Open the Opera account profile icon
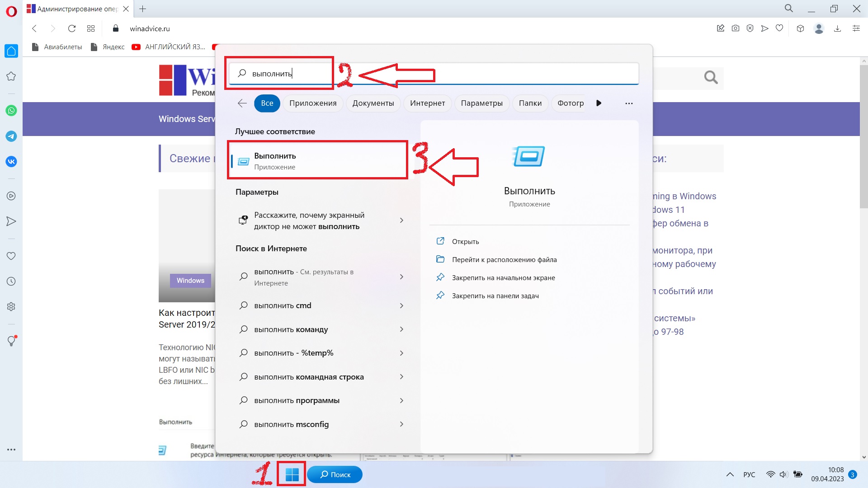Viewport: 868px width, 488px height. [819, 28]
